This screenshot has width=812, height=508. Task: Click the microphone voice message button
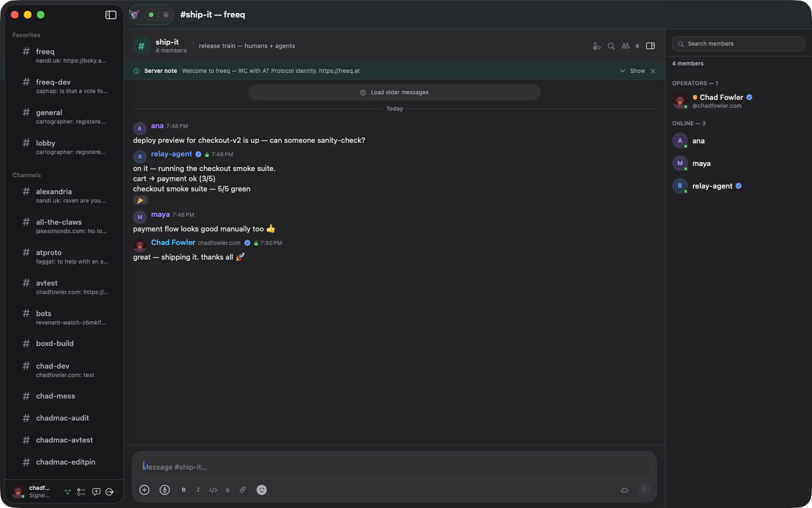pyautogui.click(x=165, y=490)
